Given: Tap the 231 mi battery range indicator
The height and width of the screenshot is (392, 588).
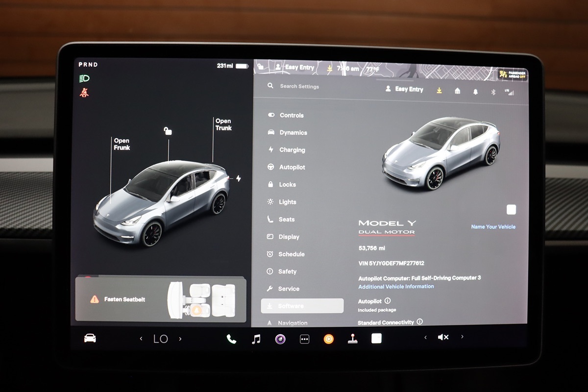Looking at the screenshot, I should point(233,66).
